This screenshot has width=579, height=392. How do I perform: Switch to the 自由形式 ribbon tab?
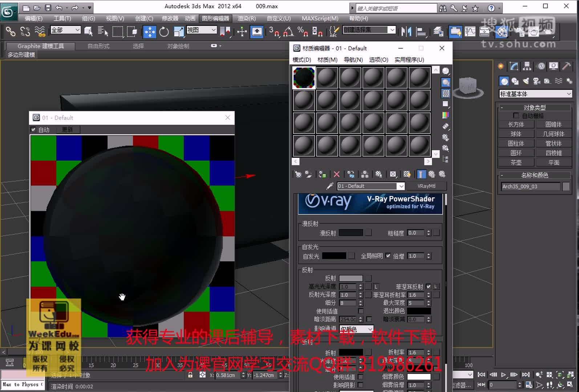tap(98, 46)
